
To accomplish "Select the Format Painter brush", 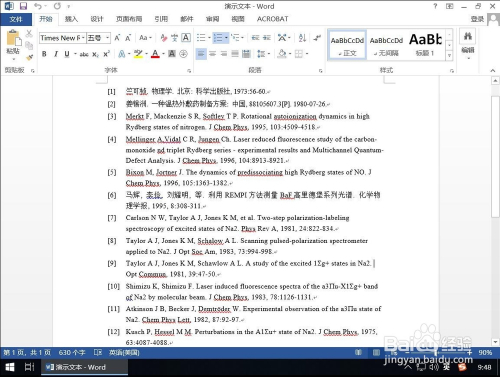I will (29, 57).
